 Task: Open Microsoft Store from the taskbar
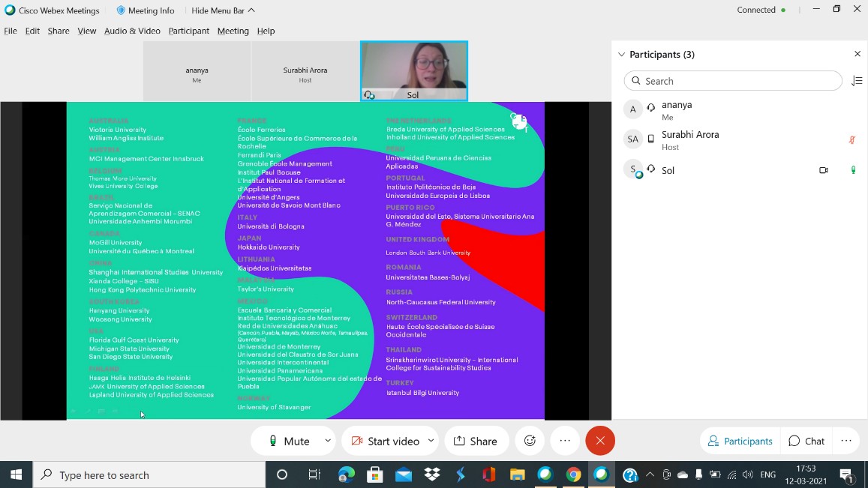(375, 475)
